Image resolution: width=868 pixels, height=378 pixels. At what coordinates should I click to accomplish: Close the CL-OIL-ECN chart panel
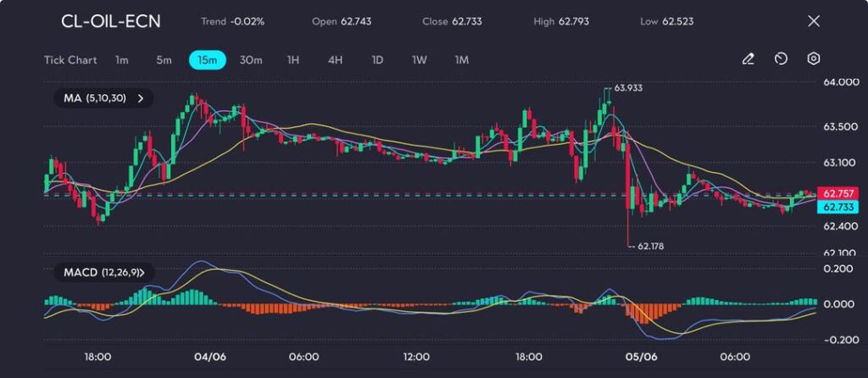[x=814, y=21]
